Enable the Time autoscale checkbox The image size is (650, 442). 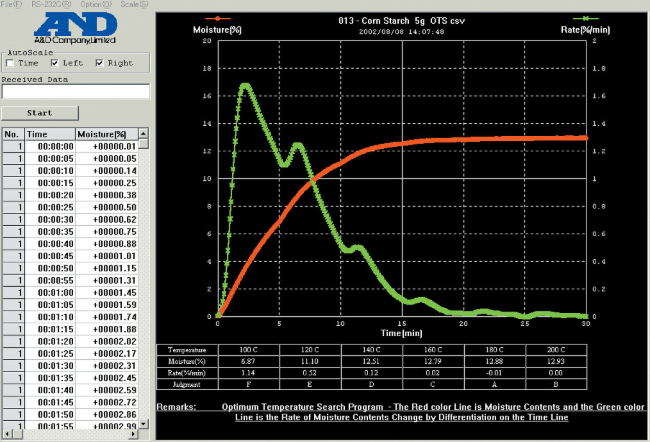point(10,63)
